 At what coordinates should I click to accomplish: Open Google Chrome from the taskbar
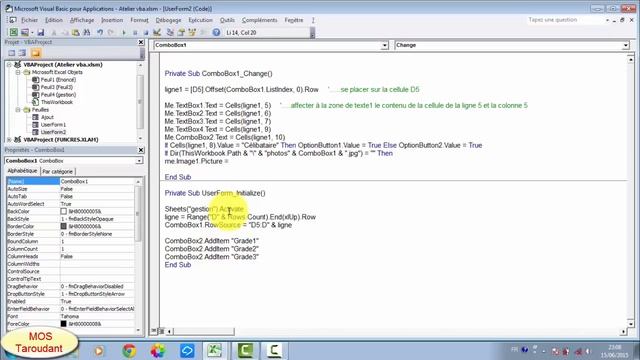(129, 350)
